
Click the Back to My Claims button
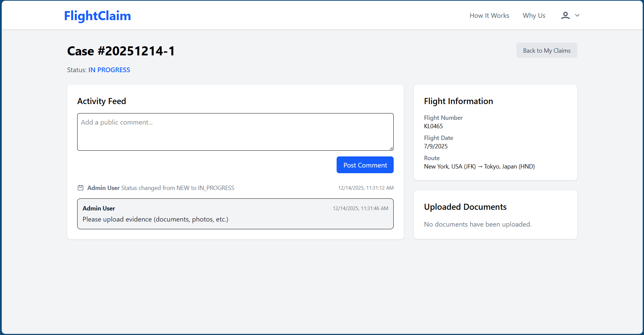(546, 50)
